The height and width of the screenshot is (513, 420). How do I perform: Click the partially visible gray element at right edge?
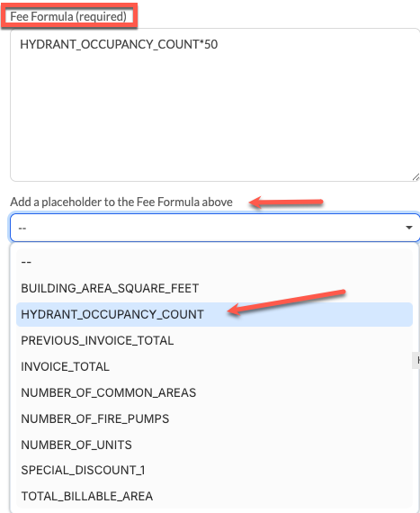[416, 361]
